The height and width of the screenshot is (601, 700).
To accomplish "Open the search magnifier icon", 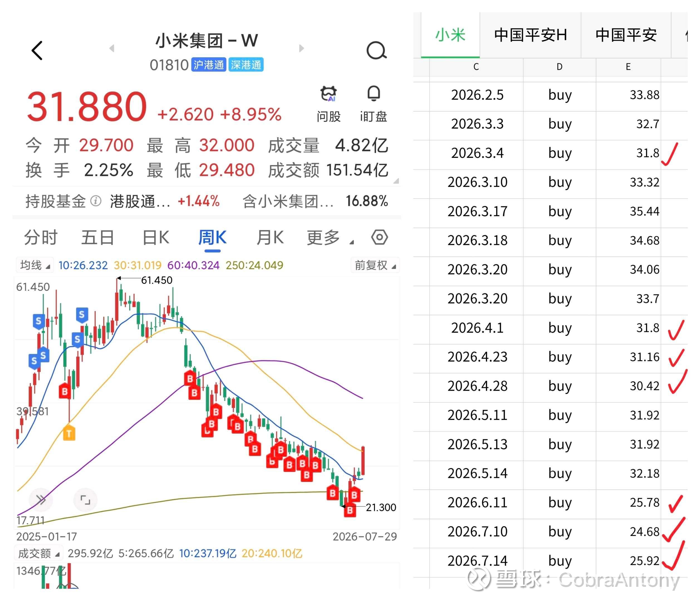I will [376, 51].
